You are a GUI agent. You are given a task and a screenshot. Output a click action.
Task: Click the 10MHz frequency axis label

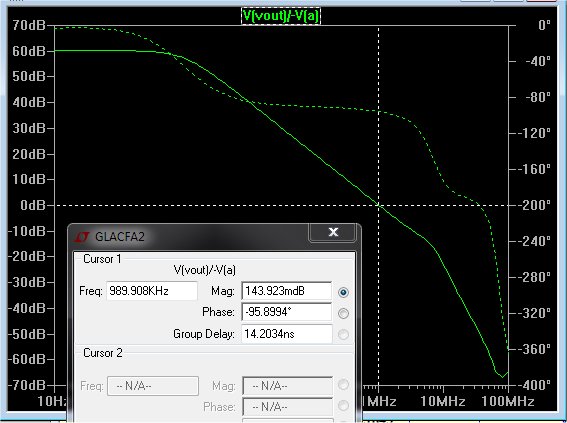coord(443,401)
